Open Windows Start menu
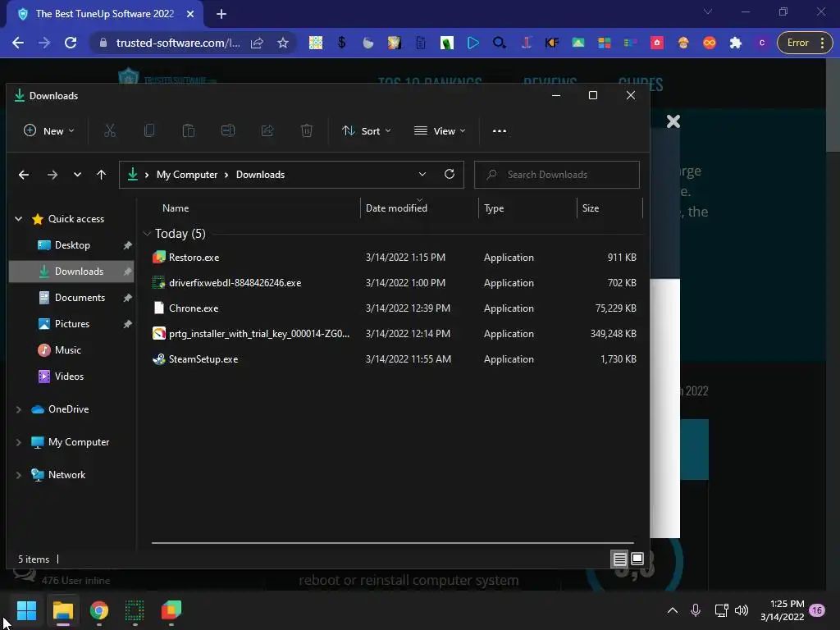Screen dimensions: 840x630 point(26,610)
